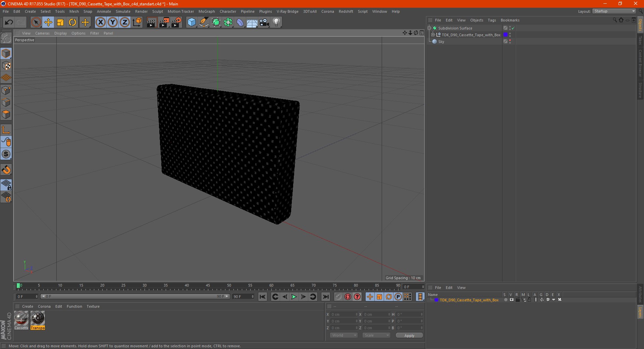Play the animation forward
The width and height of the screenshot is (644, 349).
[294, 297]
